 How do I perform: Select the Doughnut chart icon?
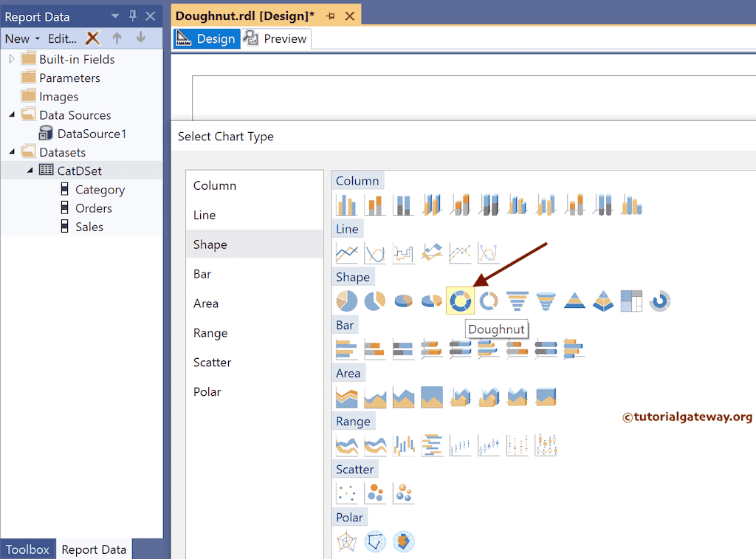(461, 301)
